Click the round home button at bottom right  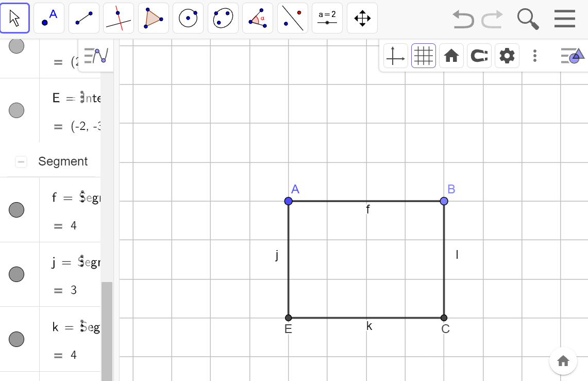563,361
